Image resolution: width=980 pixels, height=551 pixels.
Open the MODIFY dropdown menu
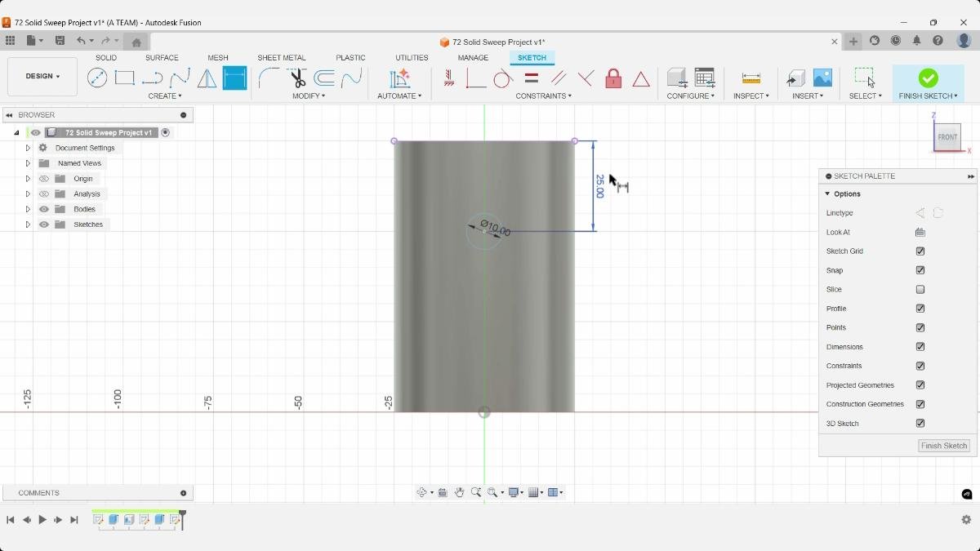(309, 96)
